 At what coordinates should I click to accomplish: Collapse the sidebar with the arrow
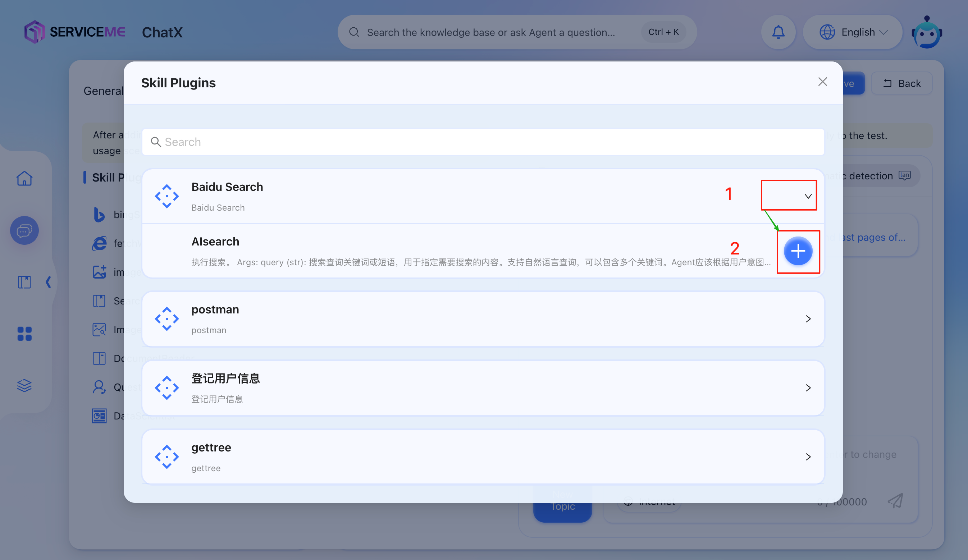pyautogui.click(x=49, y=282)
